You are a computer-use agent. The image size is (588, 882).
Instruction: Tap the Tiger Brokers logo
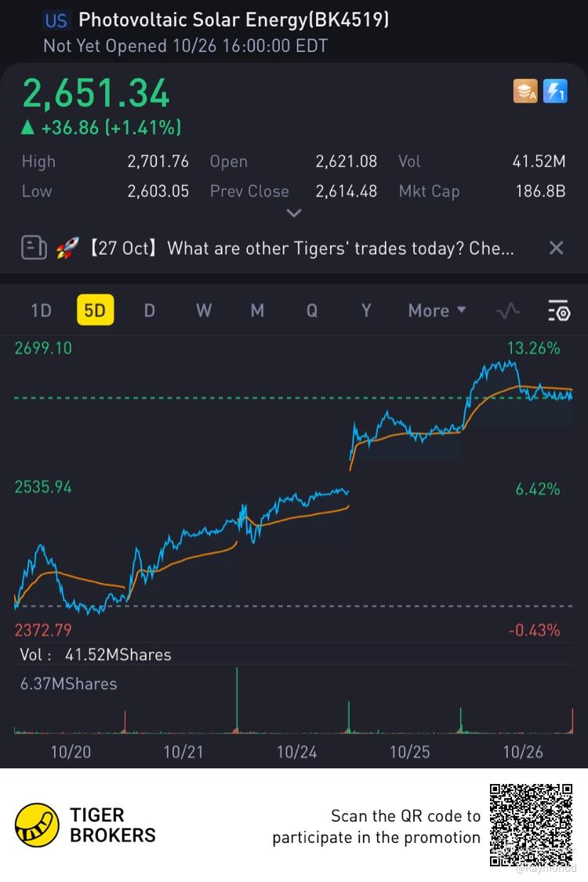(37, 825)
